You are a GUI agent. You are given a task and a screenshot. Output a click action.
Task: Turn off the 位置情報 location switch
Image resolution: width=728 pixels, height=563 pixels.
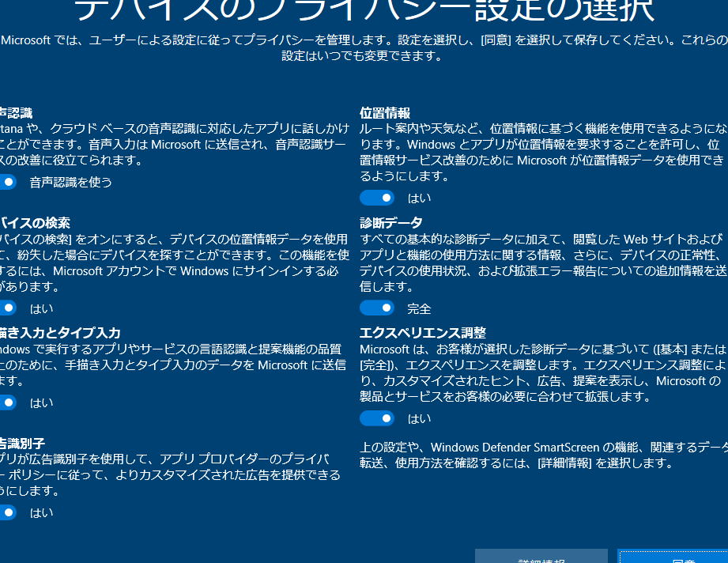click(x=377, y=198)
